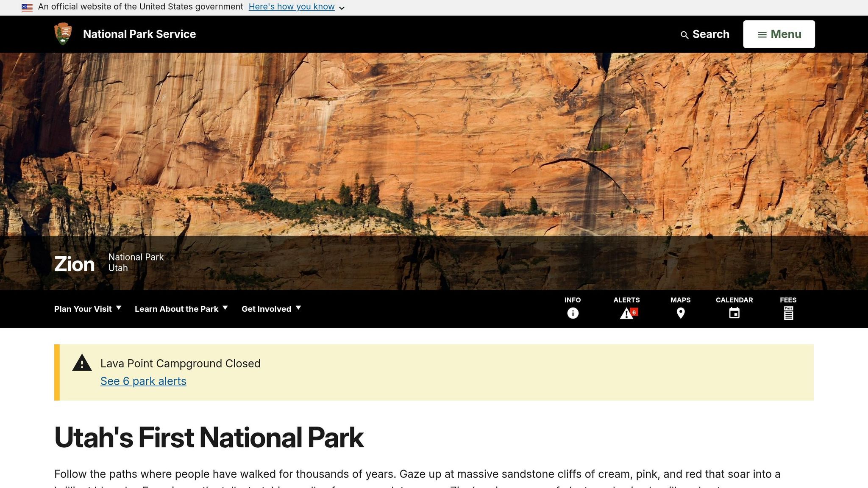Viewport: 868px width, 488px height.
Task: Expand Here's how you know chevron
Action: tap(342, 8)
